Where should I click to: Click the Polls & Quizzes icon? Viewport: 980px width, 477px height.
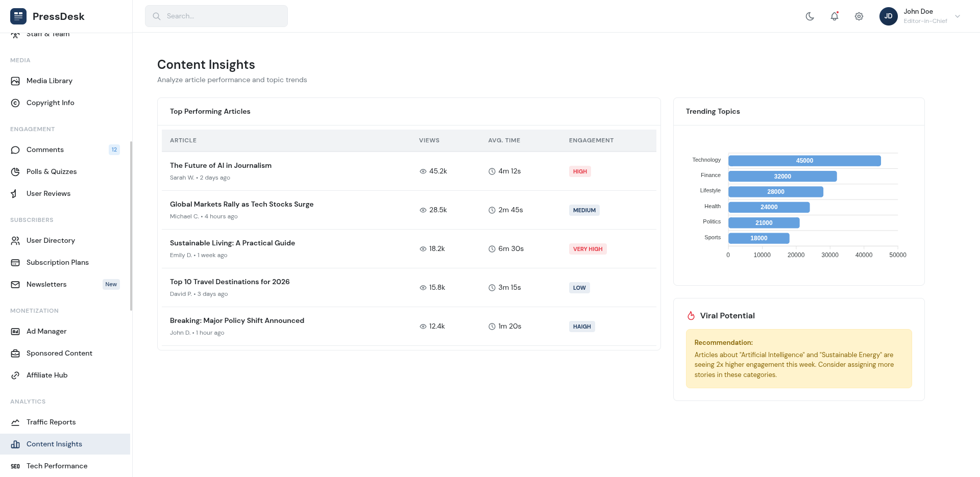pos(15,172)
